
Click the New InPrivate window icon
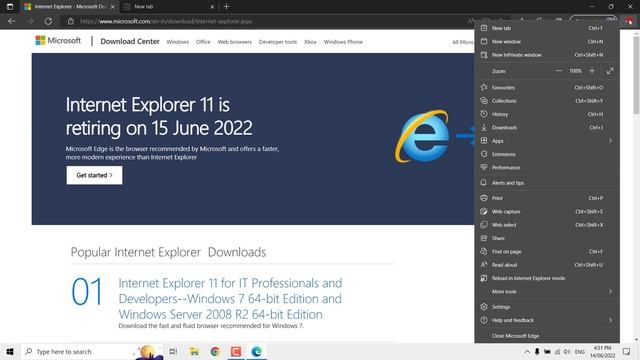click(x=484, y=55)
